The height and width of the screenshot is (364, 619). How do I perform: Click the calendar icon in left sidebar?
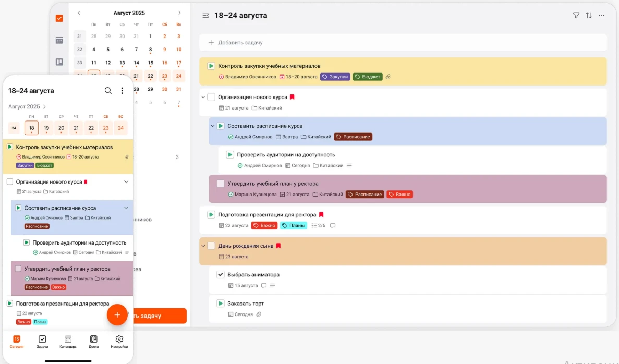pos(59,40)
